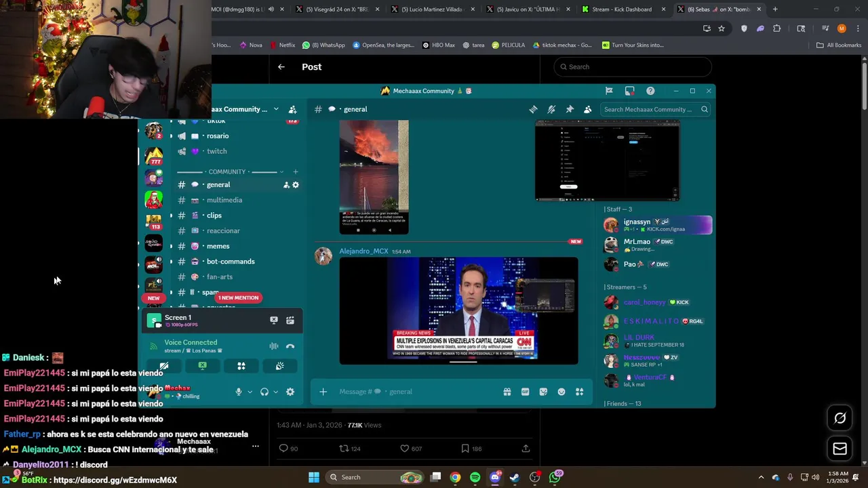Screen dimensions: 868x488
Task: Open Discord user settings gear
Action: point(290,392)
